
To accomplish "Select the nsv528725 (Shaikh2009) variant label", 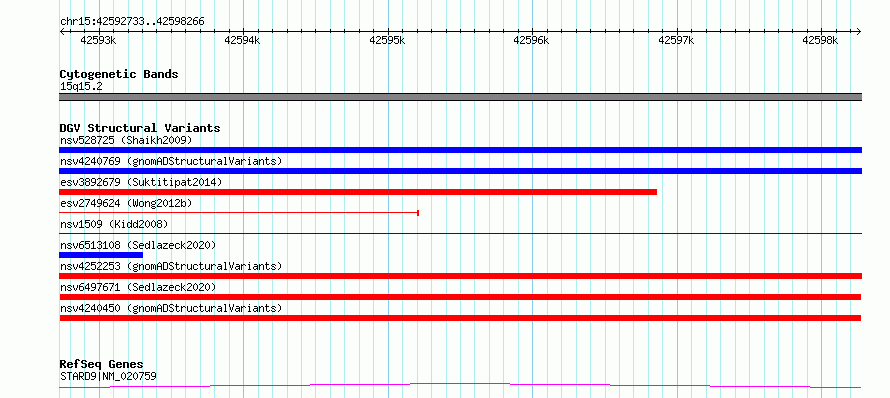I will click(126, 140).
